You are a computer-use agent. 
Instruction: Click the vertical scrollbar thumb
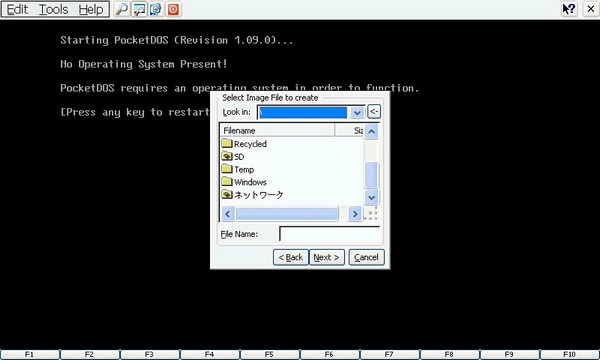point(371,175)
